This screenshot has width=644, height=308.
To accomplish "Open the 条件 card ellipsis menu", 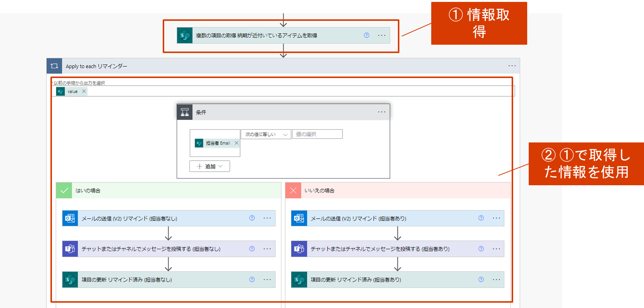I will (x=382, y=112).
